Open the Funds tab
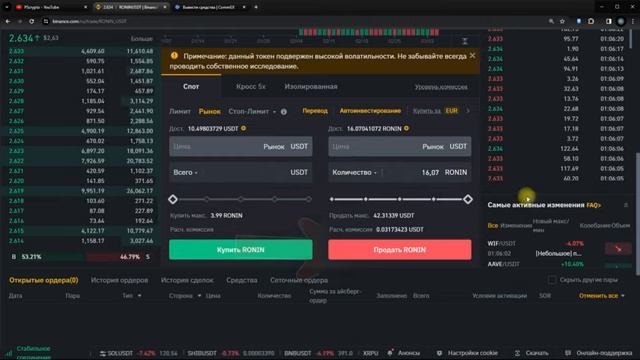 242,280
